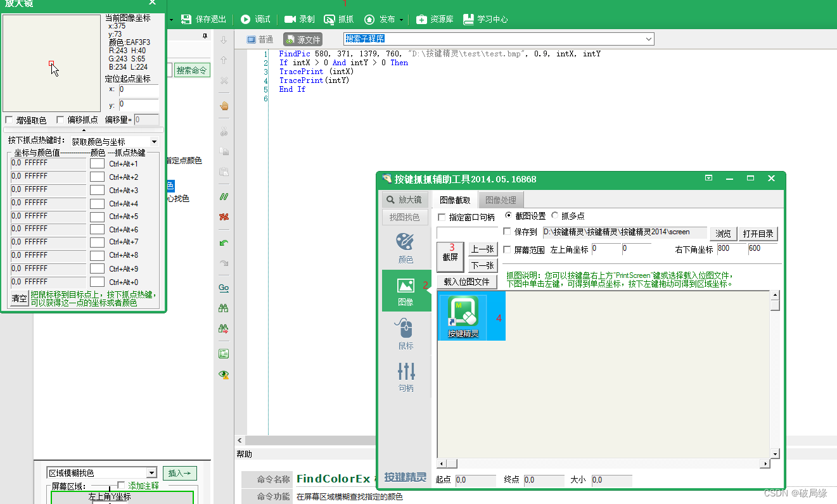The image size is (837, 504).
Task: Click the paste clipboard icon
Action: (224, 172)
